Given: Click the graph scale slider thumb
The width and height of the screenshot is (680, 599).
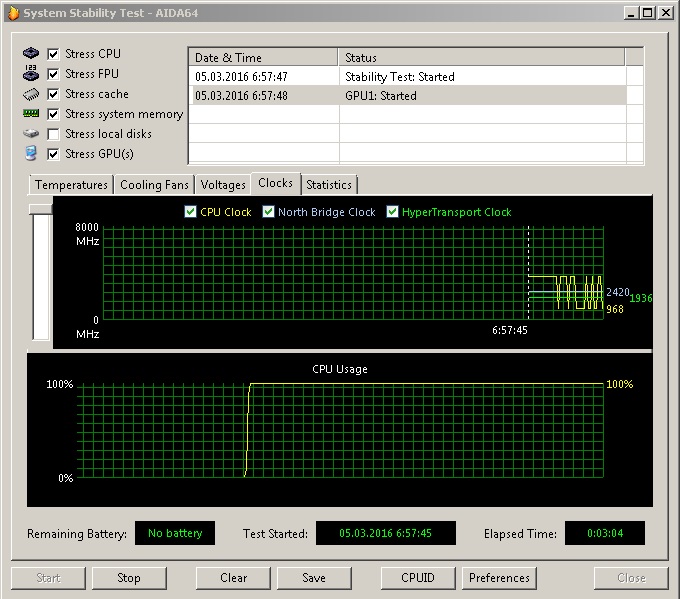Looking at the screenshot, I should tap(40, 209).
